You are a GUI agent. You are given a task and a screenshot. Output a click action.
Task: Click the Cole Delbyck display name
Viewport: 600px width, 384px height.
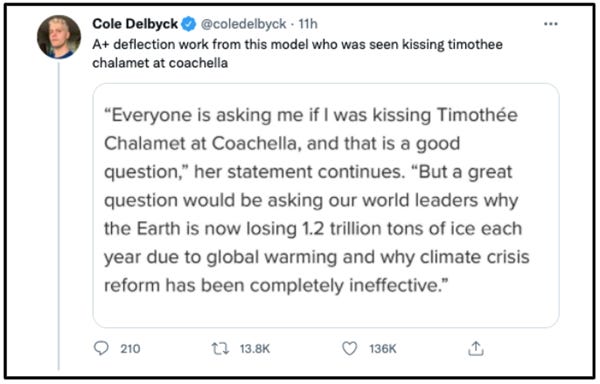coord(135,24)
